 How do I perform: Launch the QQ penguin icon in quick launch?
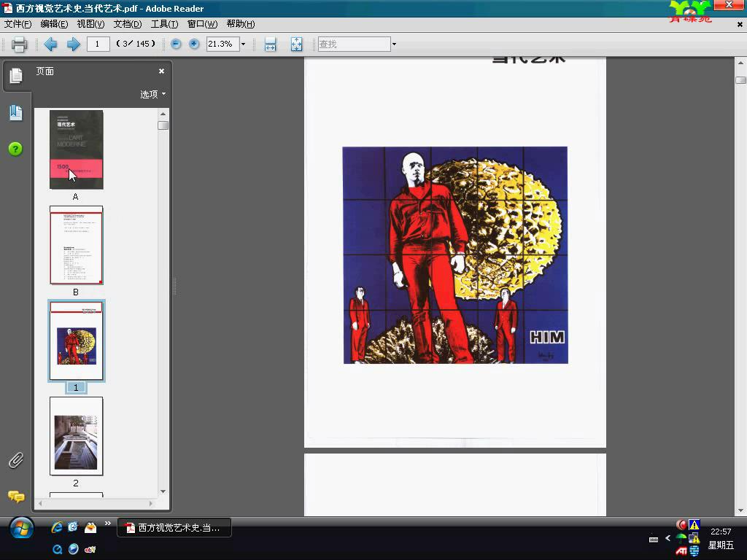click(90, 526)
